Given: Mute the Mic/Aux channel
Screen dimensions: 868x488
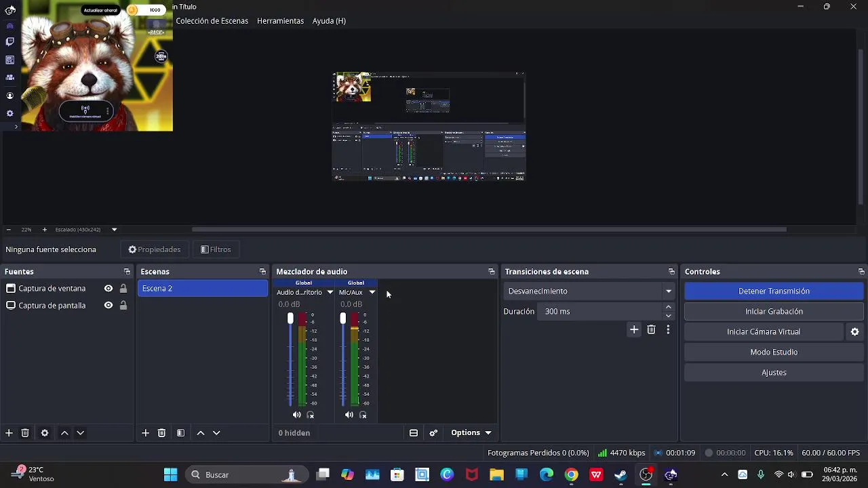Looking at the screenshot, I should [349, 415].
